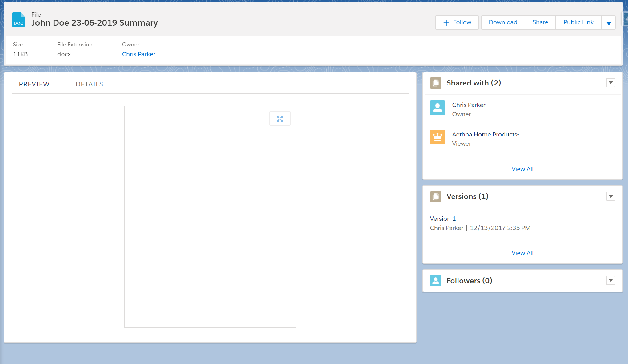This screenshot has height=364, width=628.
Task: Click the Aethna Home Products crown icon
Action: click(437, 137)
